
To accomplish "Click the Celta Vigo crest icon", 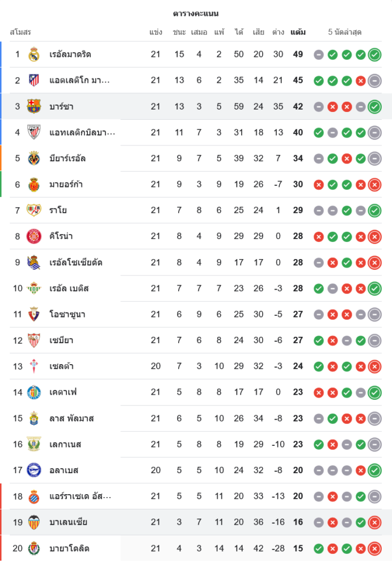I will 34,366.
